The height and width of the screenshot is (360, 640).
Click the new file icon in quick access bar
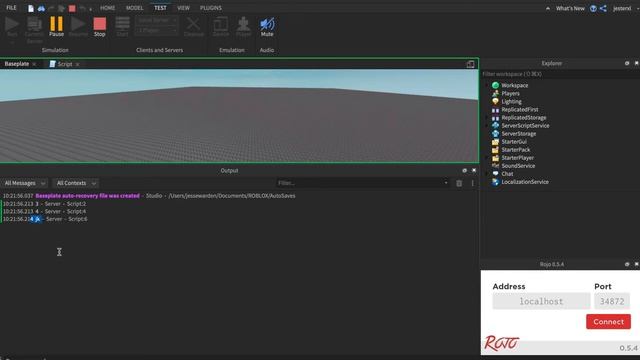(x=31, y=8)
